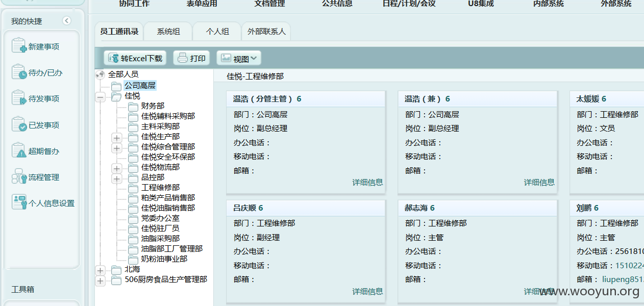The width and height of the screenshot is (644, 306).
Task: Open 详细信息 for 温浩（兼）
Action: (x=539, y=183)
